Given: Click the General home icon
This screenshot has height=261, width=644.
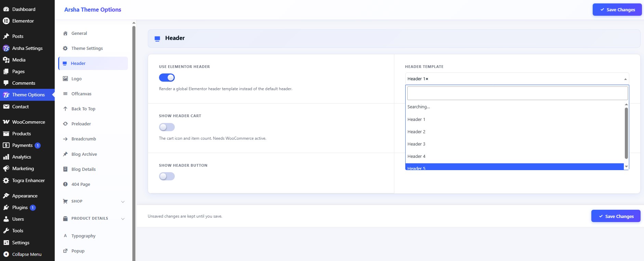Looking at the screenshot, I should coord(65,33).
